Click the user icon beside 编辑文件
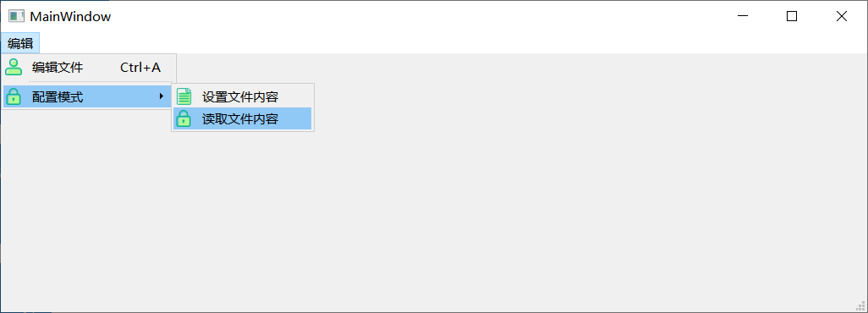Screen dimensions: 868x313 pos(14,67)
